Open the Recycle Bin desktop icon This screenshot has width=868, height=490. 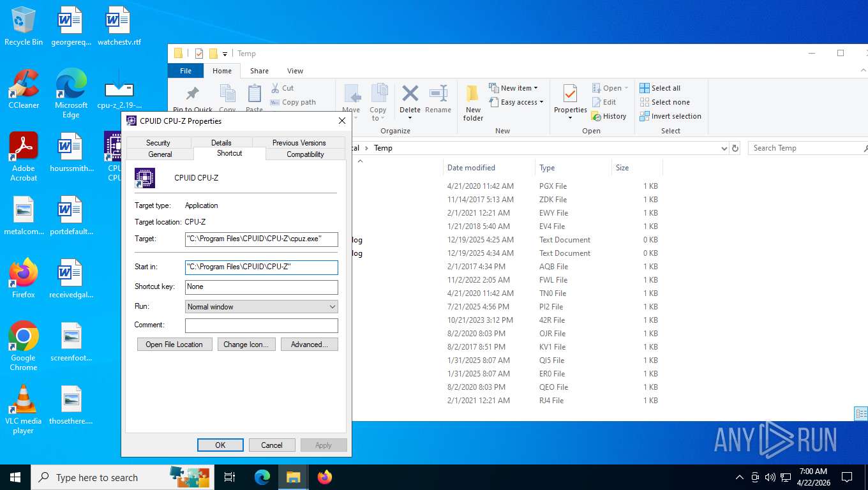(x=24, y=26)
